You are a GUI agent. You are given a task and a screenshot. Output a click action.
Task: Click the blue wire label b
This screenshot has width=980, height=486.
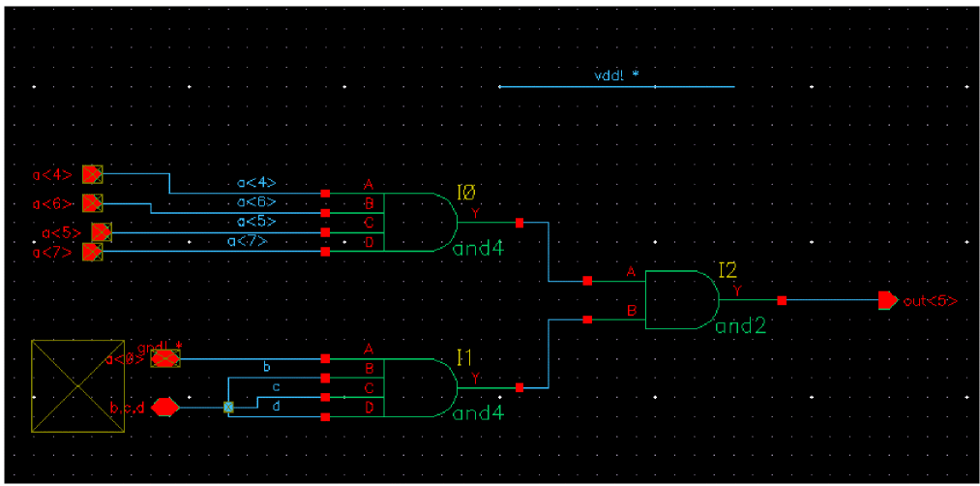tap(268, 367)
